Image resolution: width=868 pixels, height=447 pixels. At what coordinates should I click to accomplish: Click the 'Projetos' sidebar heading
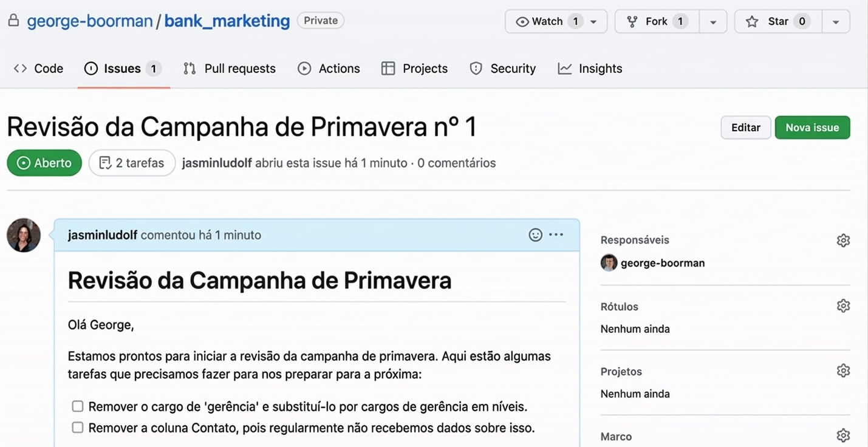pos(621,372)
